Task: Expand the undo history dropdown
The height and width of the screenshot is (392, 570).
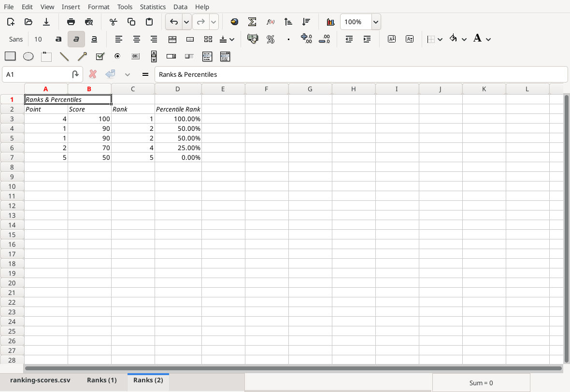Action: [186, 22]
